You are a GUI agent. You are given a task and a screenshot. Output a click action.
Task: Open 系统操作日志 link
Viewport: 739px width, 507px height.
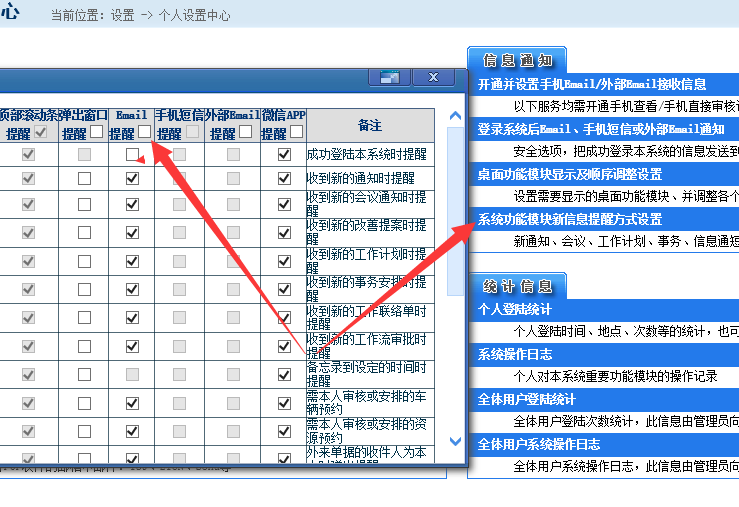point(515,355)
